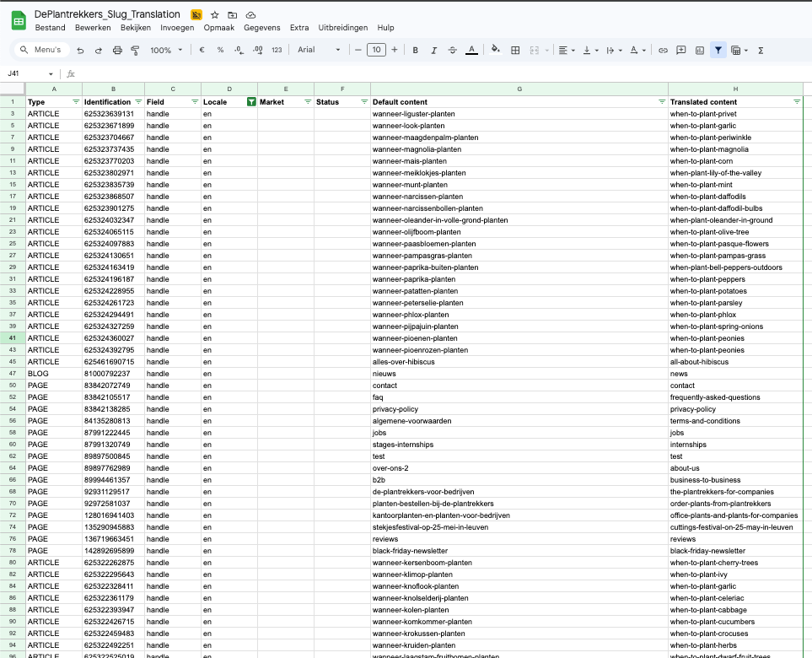Insert a link
This screenshot has height=658, width=812.
point(663,51)
